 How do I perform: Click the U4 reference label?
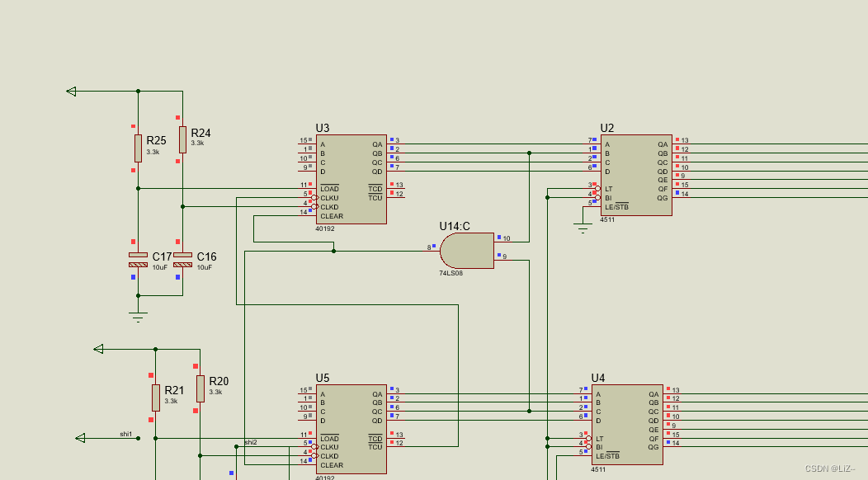click(598, 378)
